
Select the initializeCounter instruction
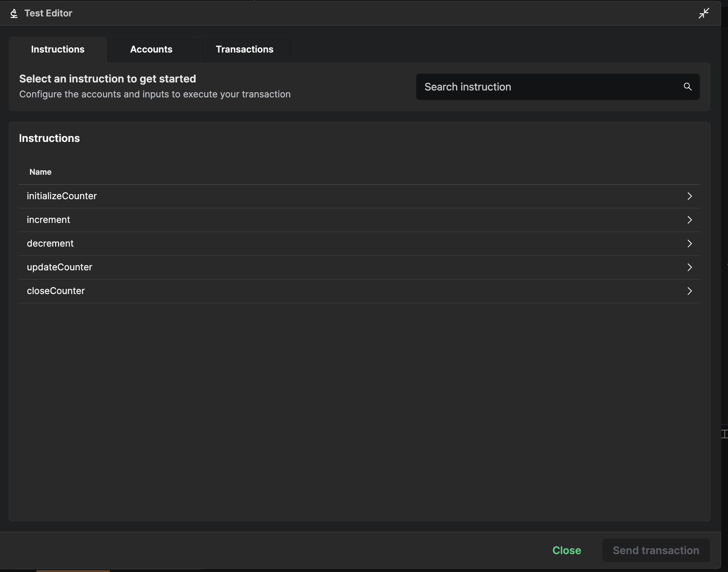(x=62, y=196)
